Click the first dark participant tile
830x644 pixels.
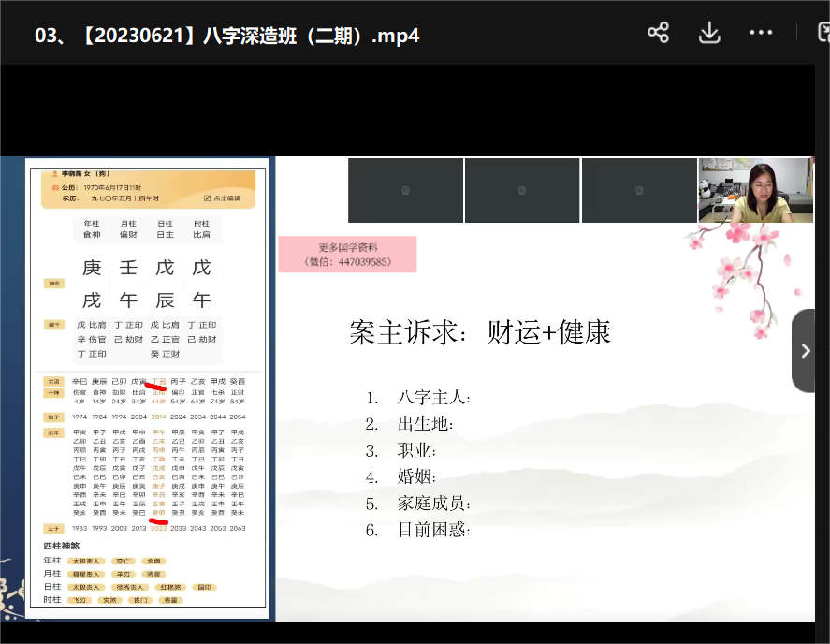pyautogui.click(x=405, y=190)
